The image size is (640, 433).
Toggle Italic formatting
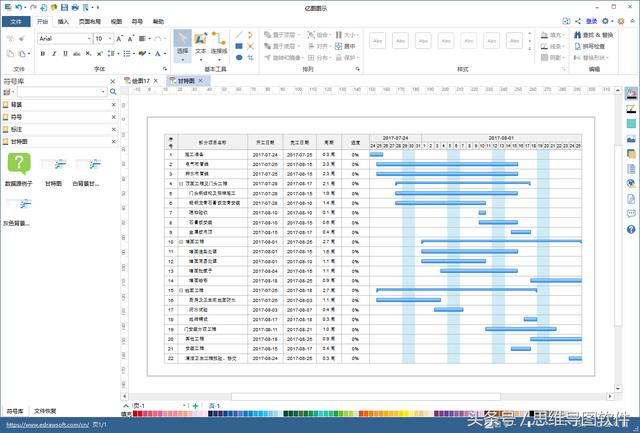54,53
